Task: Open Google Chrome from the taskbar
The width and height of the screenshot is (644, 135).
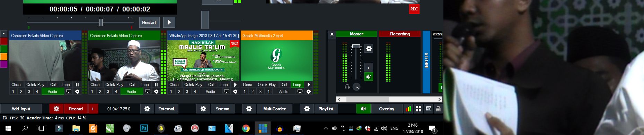Action: (x=246, y=128)
